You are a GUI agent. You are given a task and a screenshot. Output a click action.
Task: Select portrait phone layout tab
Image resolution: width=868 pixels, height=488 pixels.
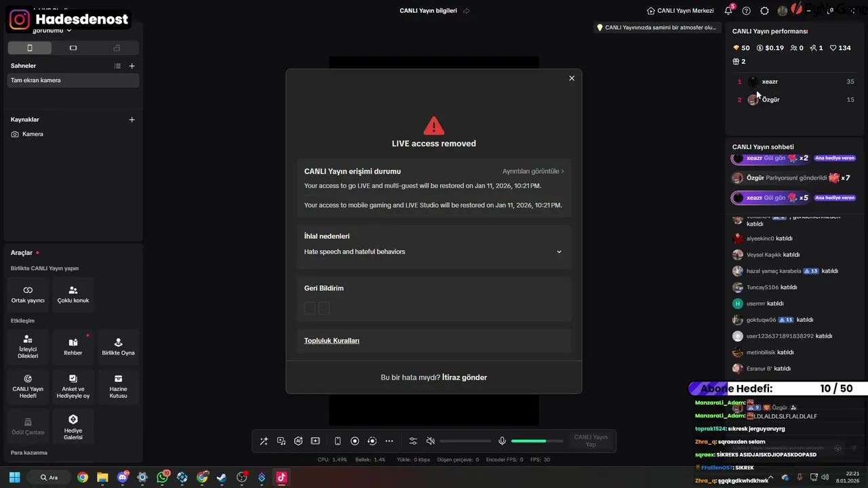click(30, 48)
